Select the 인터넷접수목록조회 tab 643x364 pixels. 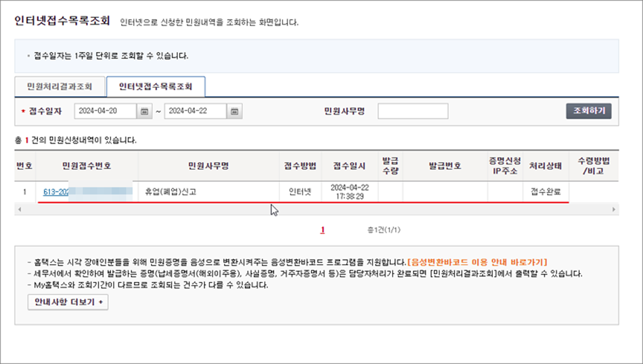coord(156,86)
